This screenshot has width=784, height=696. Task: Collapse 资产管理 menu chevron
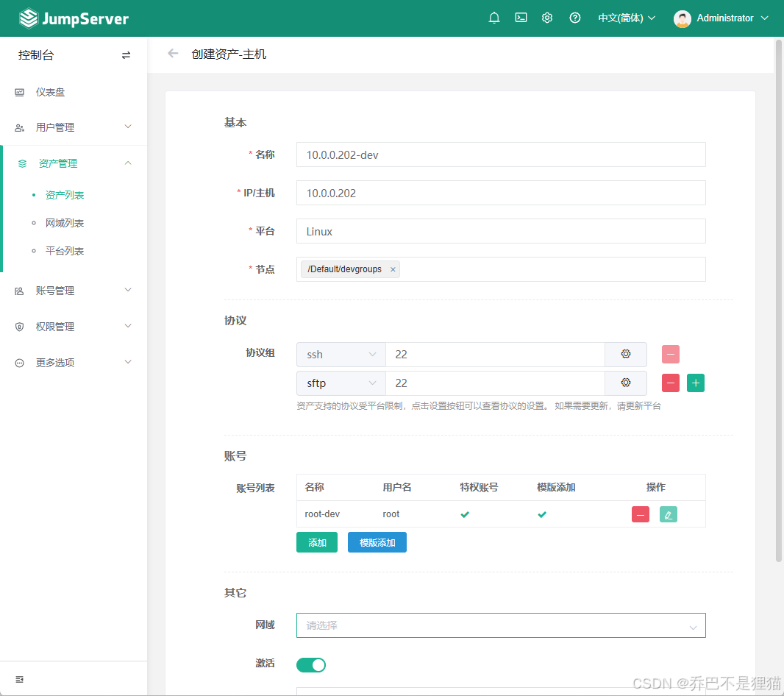pyautogui.click(x=128, y=163)
